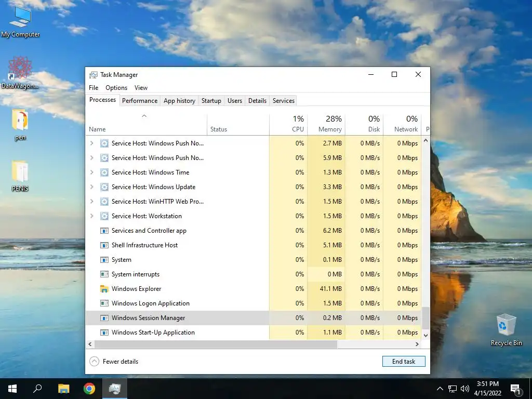The height and width of the screenshot is (399, 532).
Task: Switch to the Performance tab
Action: pyautogui.click(x=140, y=101)
